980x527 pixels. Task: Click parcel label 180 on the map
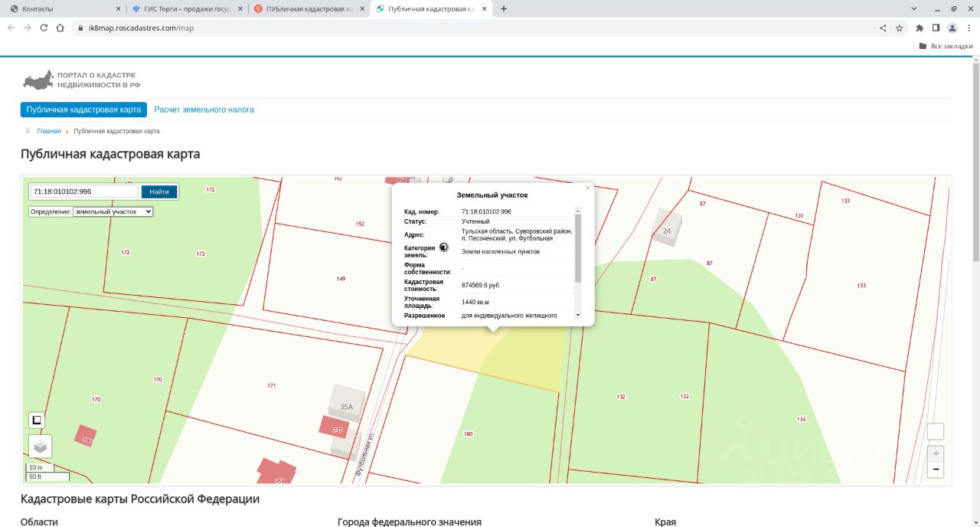click(468, 434)
